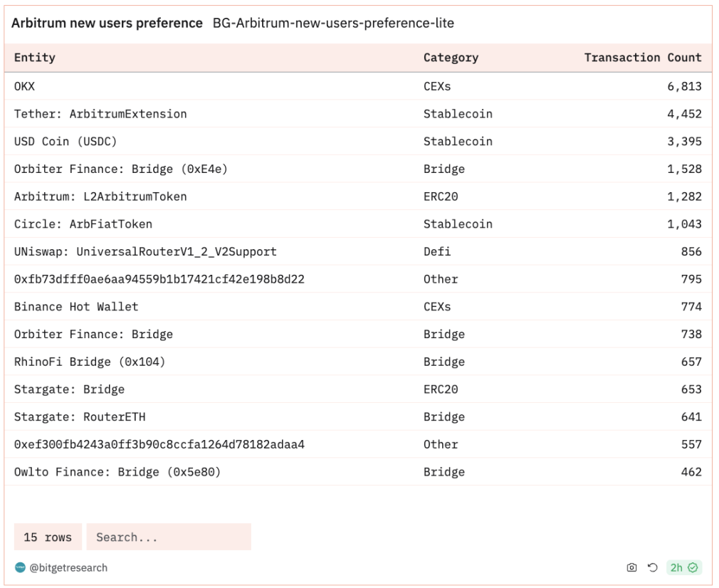Click the Bridge category in RhinoFi row
Viewport: 719px width, 588px height.
(x=444, y=362)
